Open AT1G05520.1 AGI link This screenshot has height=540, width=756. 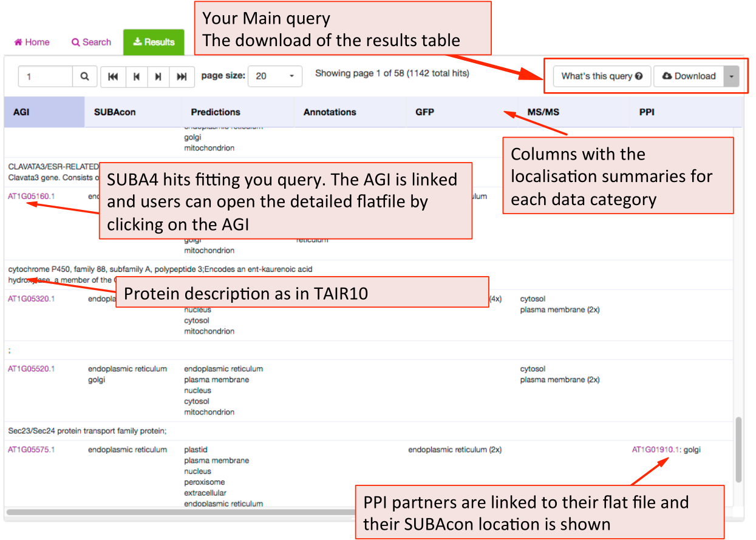point(31,369)
